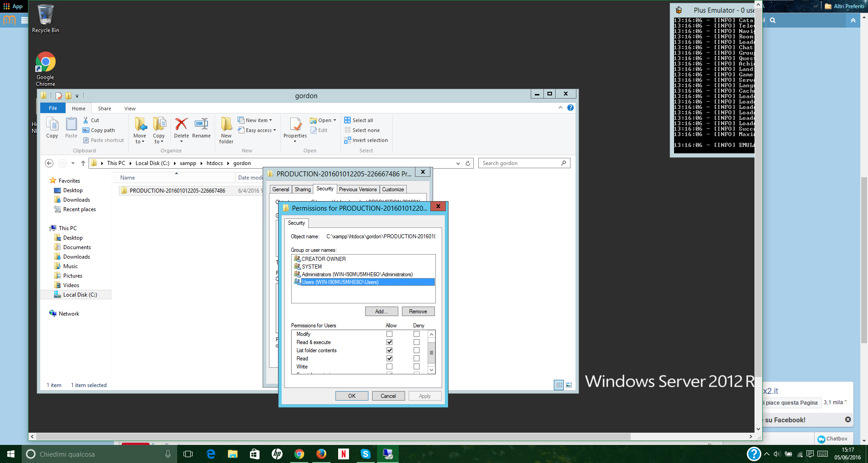Switch to large icons view in the status bar
Screen dimensions: 868x463
point(569,385)
